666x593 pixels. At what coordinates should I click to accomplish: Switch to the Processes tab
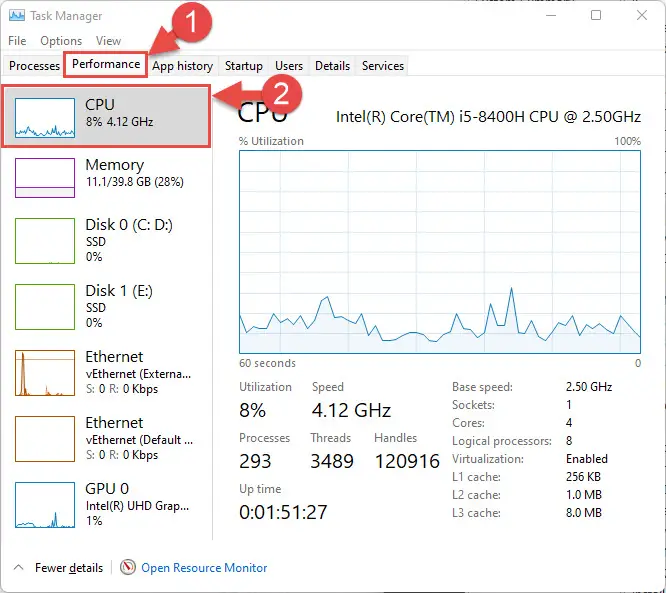[34, 66]
